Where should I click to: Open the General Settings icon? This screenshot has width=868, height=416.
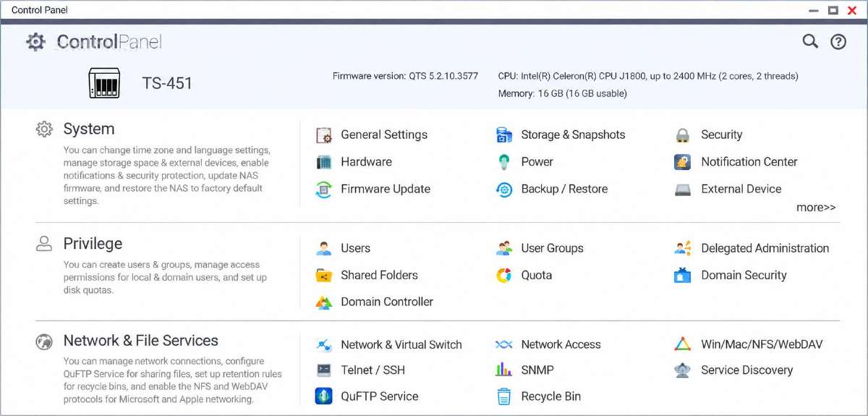[324, 135]
